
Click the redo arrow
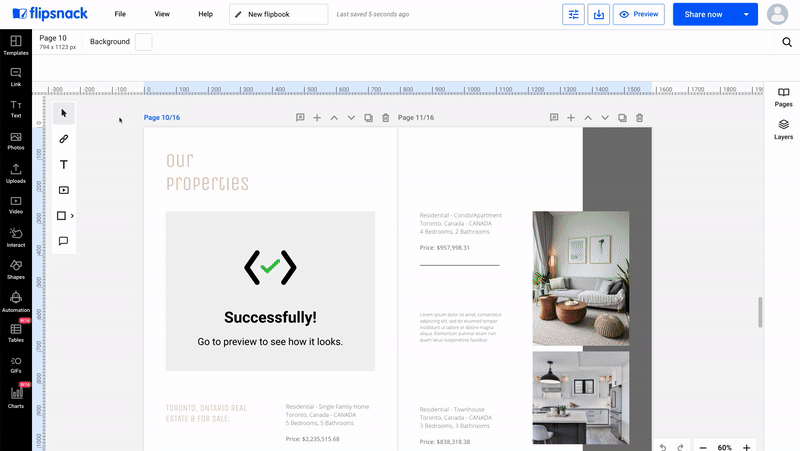coord(680,447)
